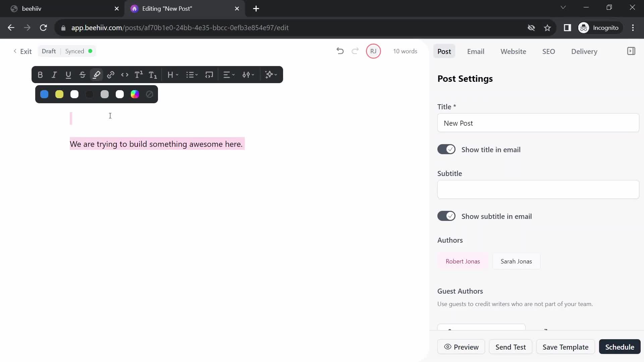Apply superscript to selected text
This screenshot has width=644, height=362.
coord(139,74)
